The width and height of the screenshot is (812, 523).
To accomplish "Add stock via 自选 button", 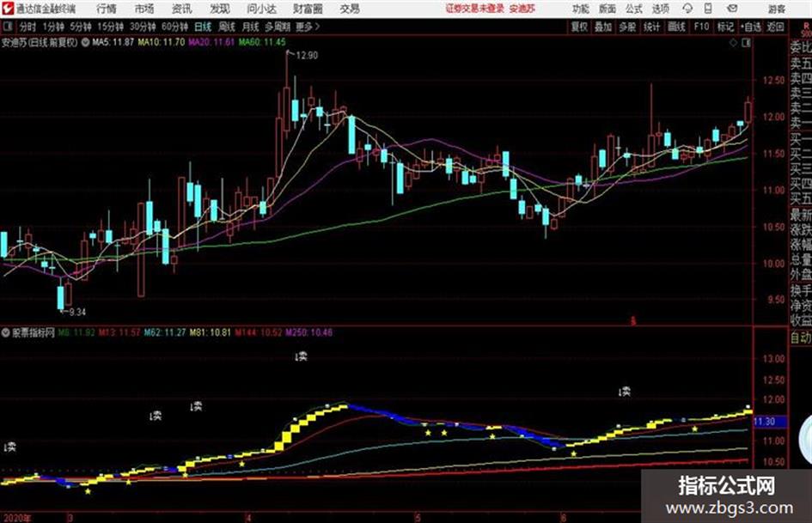I will (751, 27).
